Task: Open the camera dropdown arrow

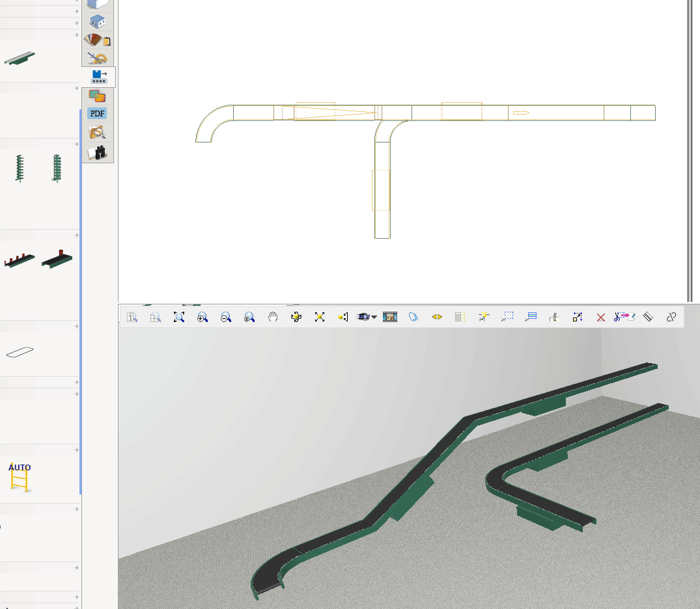Action: [x=374, y=318]
